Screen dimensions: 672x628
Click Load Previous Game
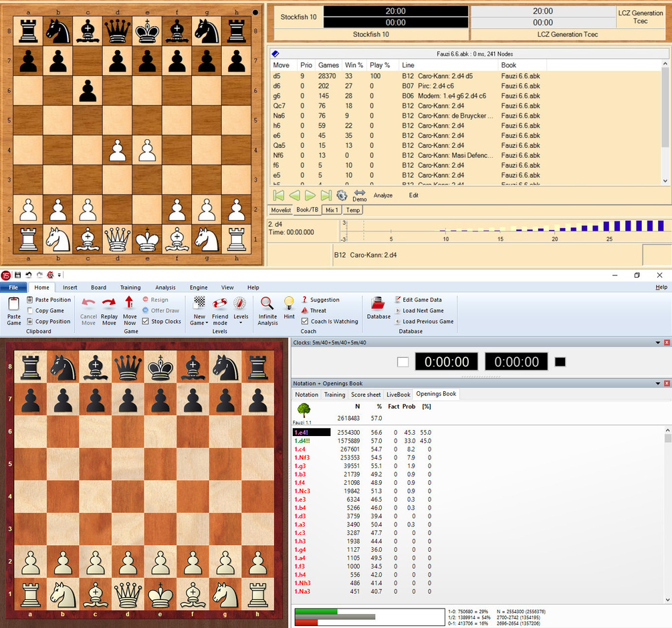pos(424,321)
